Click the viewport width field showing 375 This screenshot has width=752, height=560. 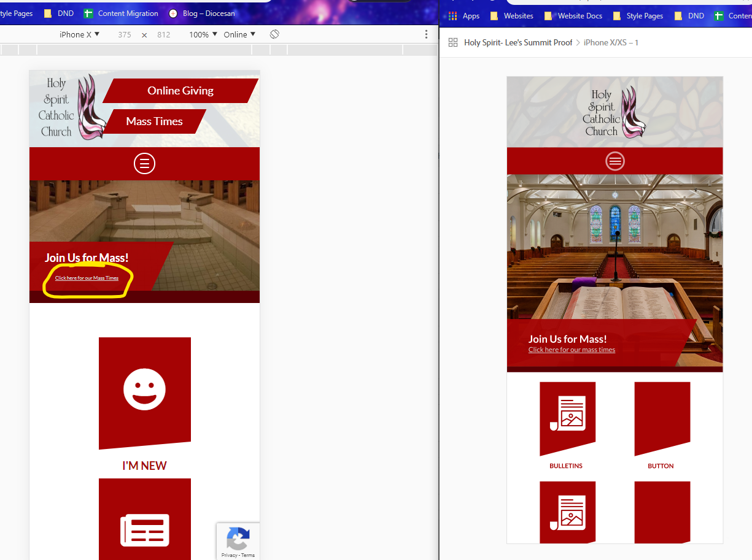pos(125,35)
